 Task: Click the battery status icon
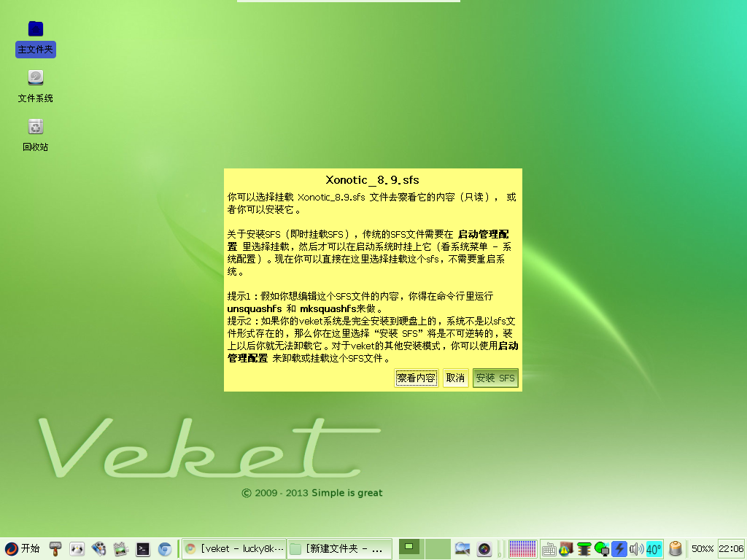676,549
